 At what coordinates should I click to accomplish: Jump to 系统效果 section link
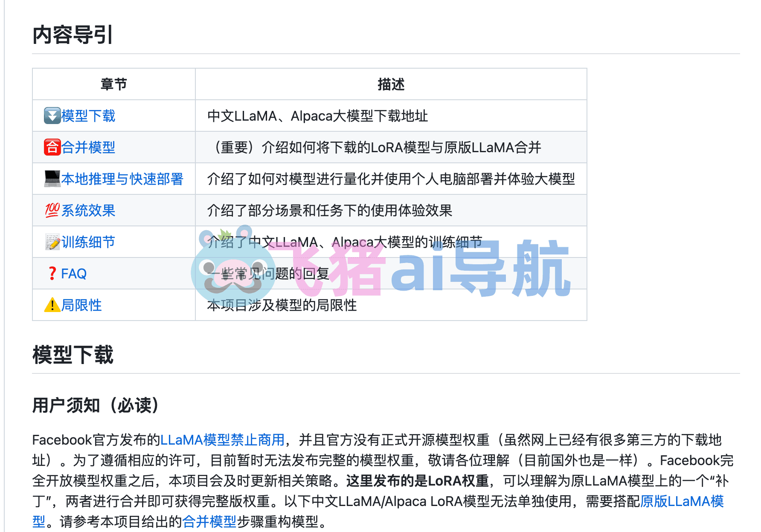click(88, 210)
